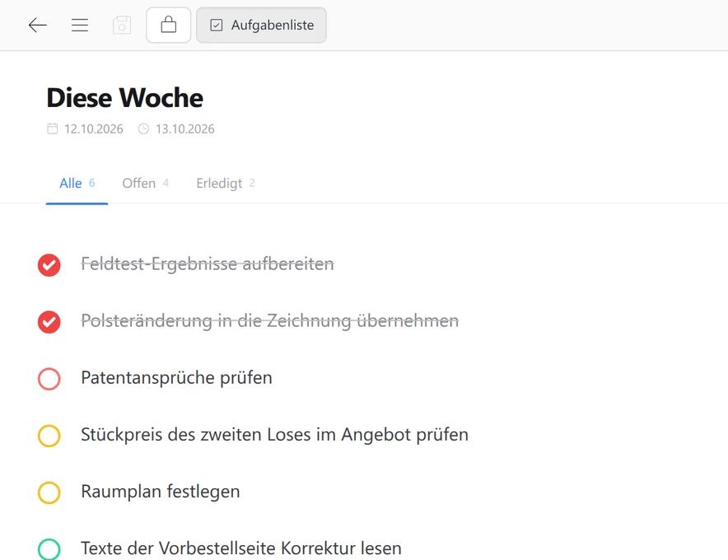The height and width of the screenshot is (560, 728).
Task: Click the calendar icon beside 12.10.2026
Action: point(53,128)
